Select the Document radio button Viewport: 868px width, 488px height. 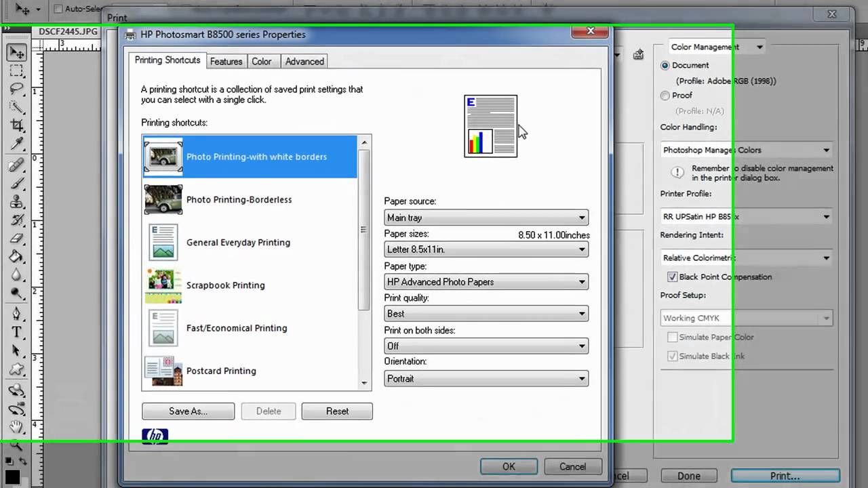tap(665, 66)
